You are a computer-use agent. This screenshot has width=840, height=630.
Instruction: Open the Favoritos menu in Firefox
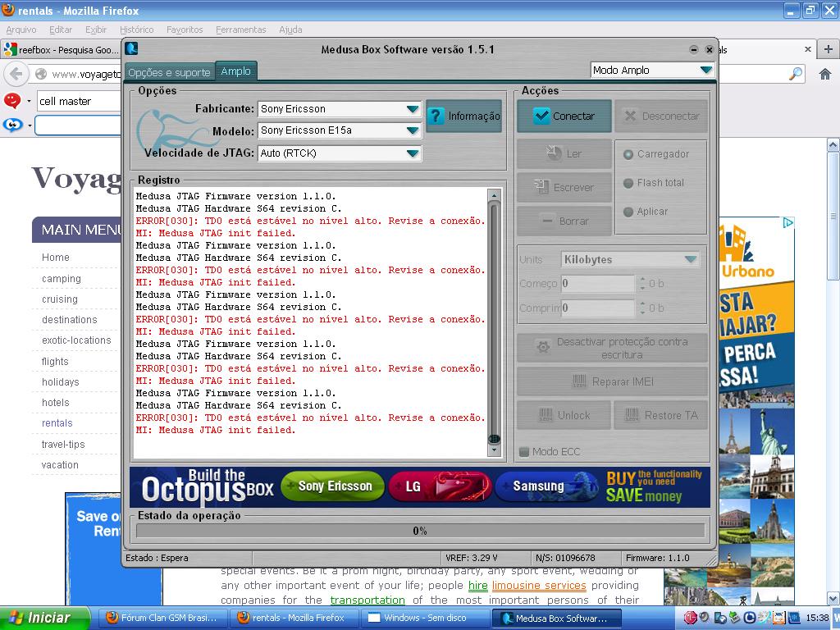coord(185,30)
